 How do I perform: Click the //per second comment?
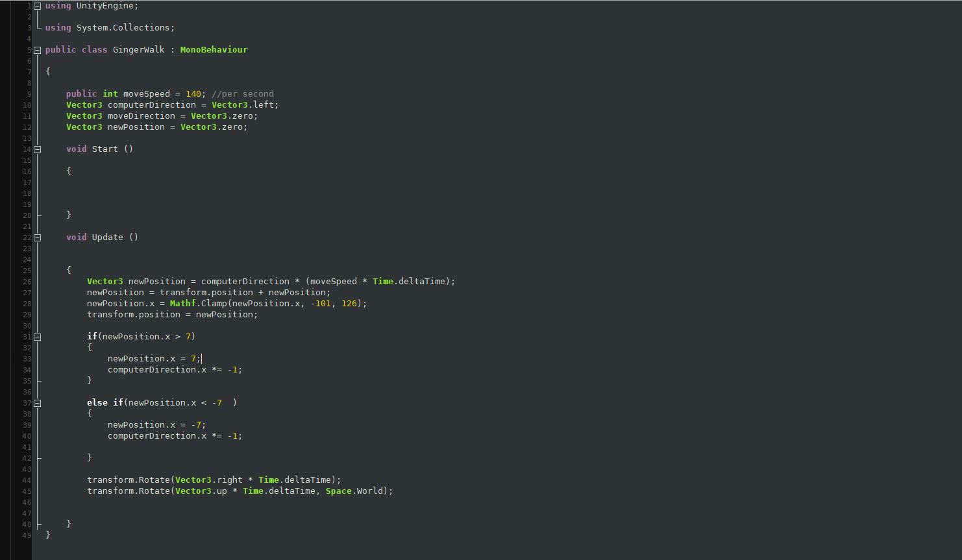pyautogui.click(x=242, y=94)
